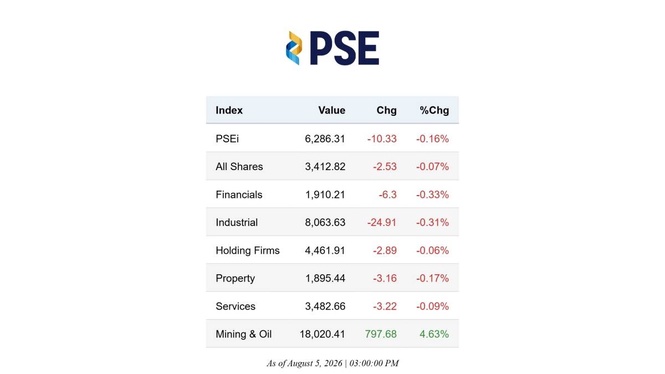Click the PSE logo image
The height and width of the screenshot is (374, 665).
click(x=332, y=48)
